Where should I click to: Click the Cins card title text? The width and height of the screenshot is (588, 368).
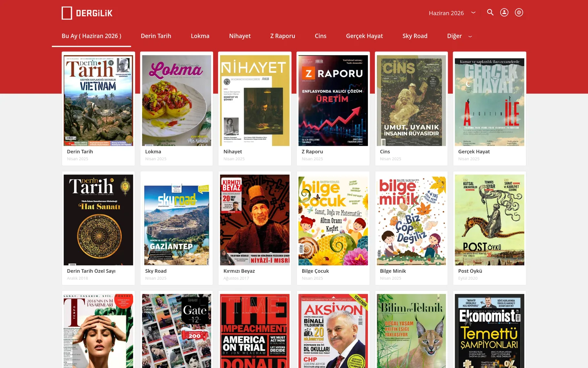click(x=385, y=152)
